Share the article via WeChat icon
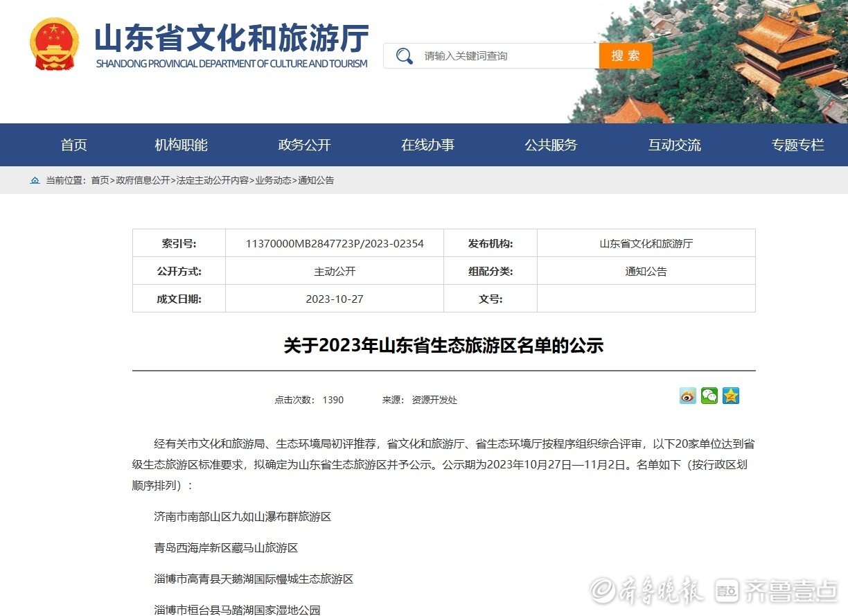Viewport: 848px width, 616px height. point(709,396)
